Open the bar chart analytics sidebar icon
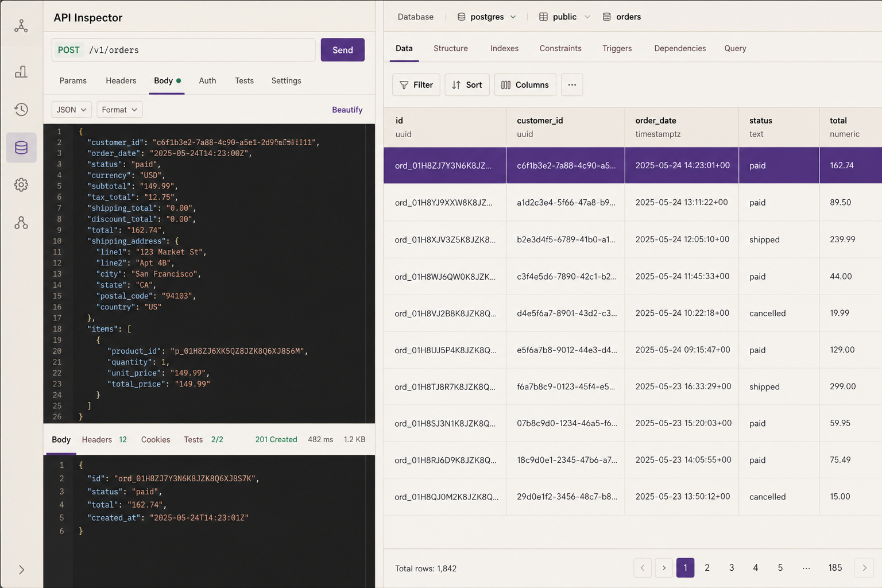The image size is (882, 588). (x=21, y=72)
